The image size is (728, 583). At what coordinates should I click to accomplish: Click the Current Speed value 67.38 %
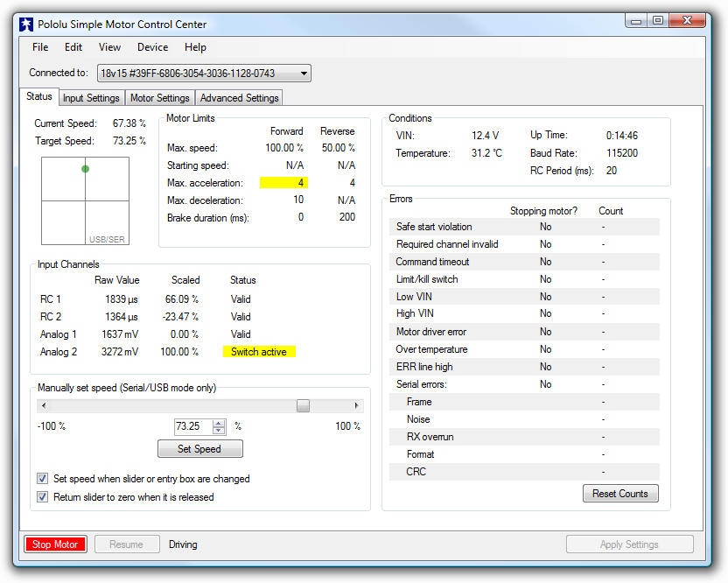[129, 123]
